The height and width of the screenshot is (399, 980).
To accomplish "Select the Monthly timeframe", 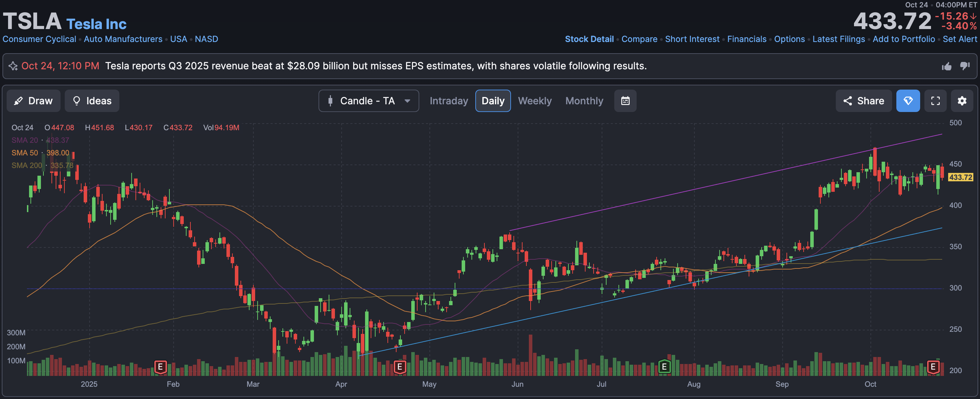I will coord(584,101).
